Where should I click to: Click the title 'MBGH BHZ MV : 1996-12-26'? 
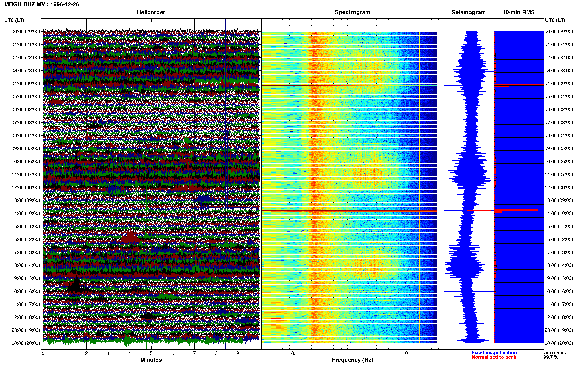[42, 4]
